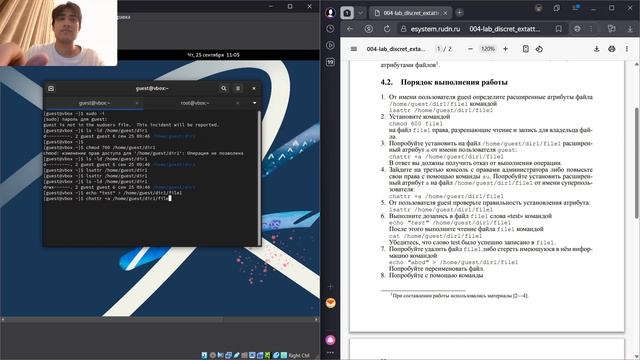
Task: Click the VirtualBox horizontal scrollbar below the desktop
Action: 159,320
